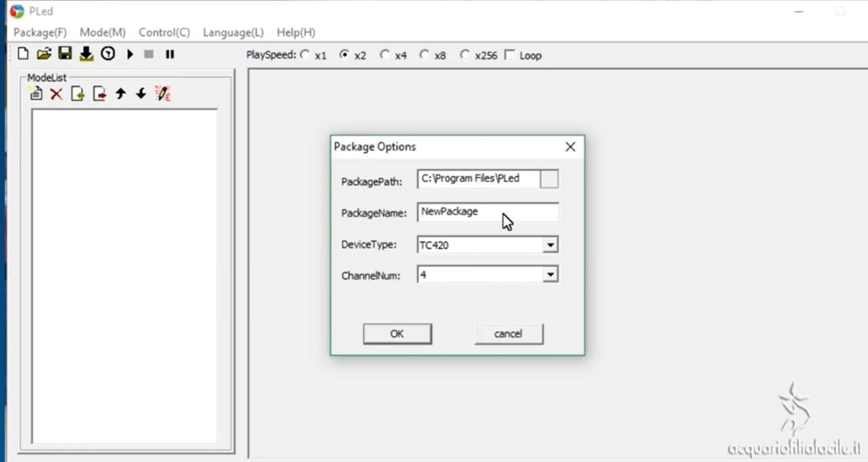Image resolution: width=868 pixels, height=462 pixels.
Task: Click the download to device icon
Action: pos(86,54)
